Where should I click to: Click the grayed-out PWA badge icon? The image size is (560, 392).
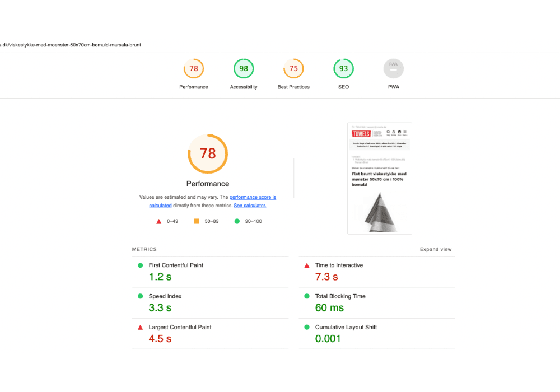(394, 68)
